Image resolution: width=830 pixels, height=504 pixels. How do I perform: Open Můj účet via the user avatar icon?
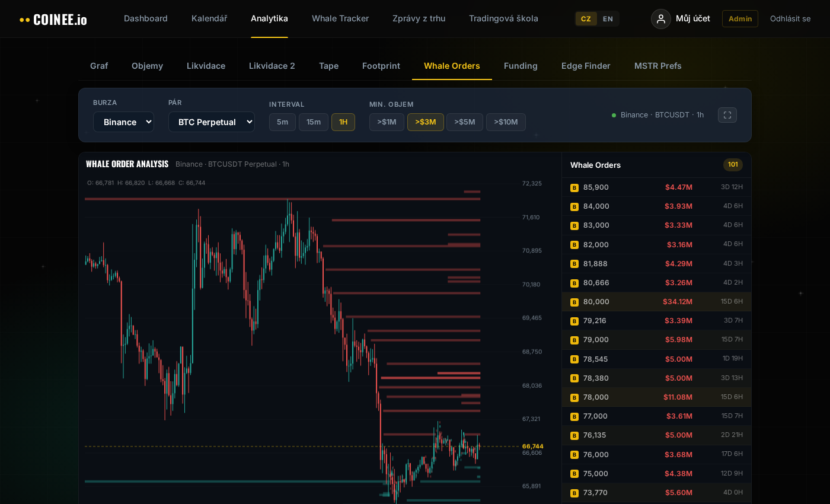[661, 19]
